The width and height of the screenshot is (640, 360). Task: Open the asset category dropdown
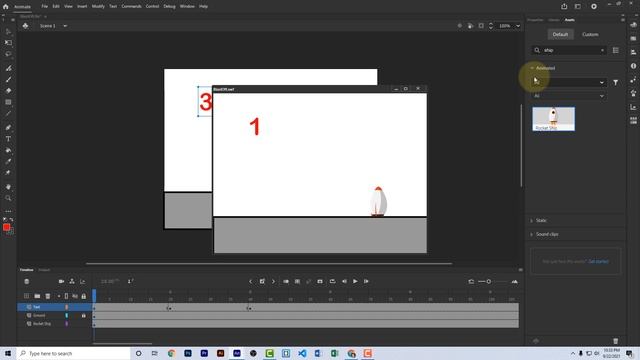[569, 82]
